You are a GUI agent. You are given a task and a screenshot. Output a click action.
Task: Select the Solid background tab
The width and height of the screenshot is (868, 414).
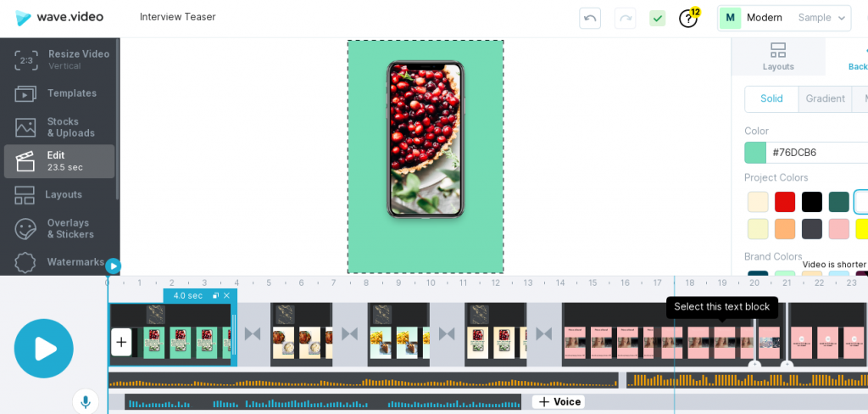coord(771,98)
